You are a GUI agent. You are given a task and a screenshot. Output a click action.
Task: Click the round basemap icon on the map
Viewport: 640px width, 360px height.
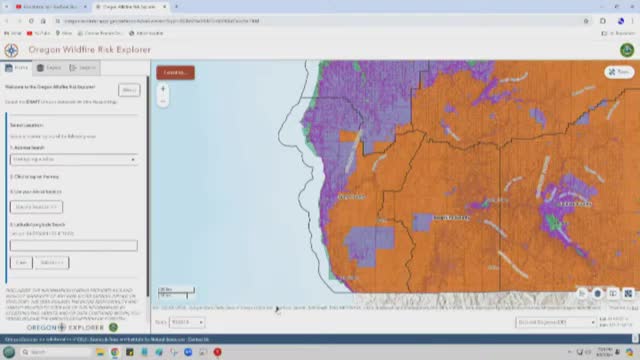[x=598, y=293]
